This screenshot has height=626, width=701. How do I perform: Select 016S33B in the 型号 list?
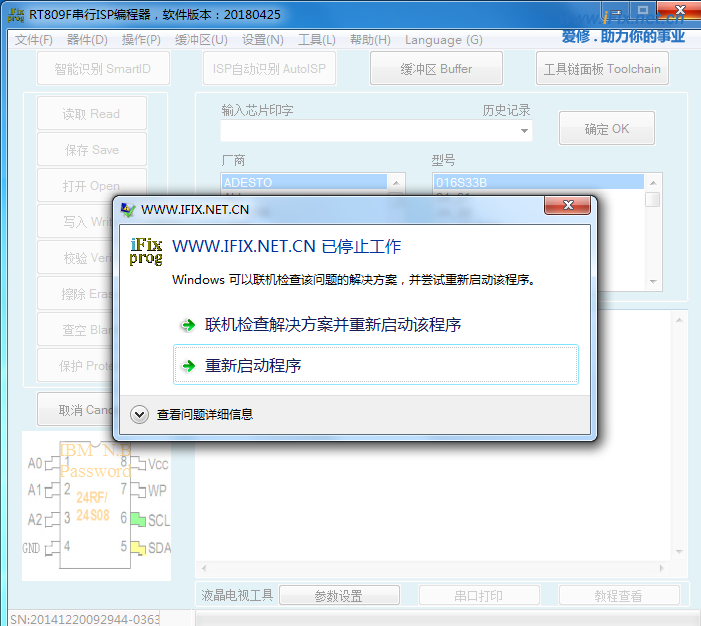tap(538, 182)
